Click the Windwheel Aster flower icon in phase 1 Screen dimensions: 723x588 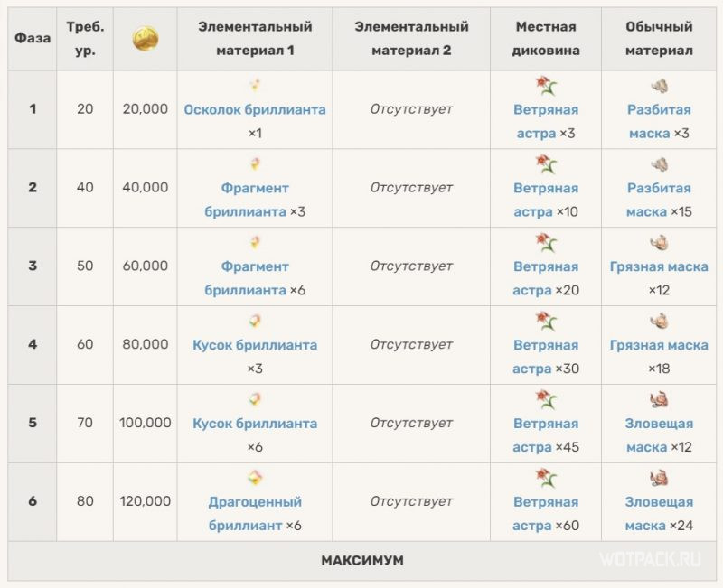[x=546, y=86]
